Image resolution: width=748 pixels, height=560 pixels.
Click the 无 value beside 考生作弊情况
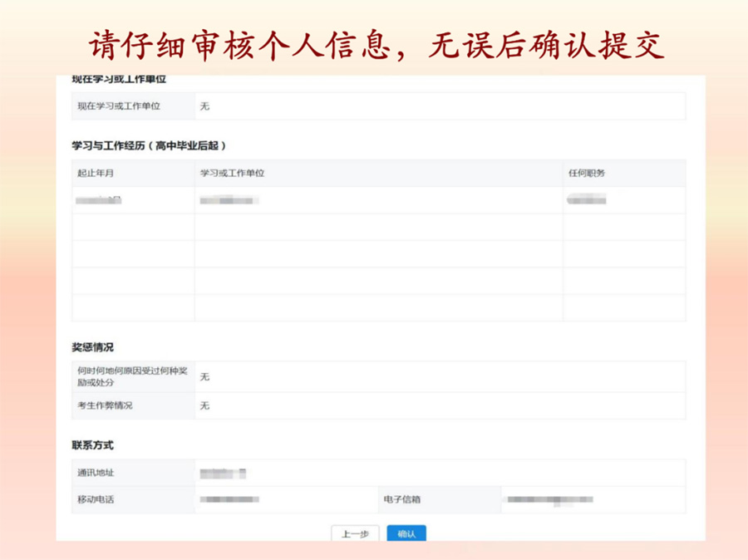(205, 405)
